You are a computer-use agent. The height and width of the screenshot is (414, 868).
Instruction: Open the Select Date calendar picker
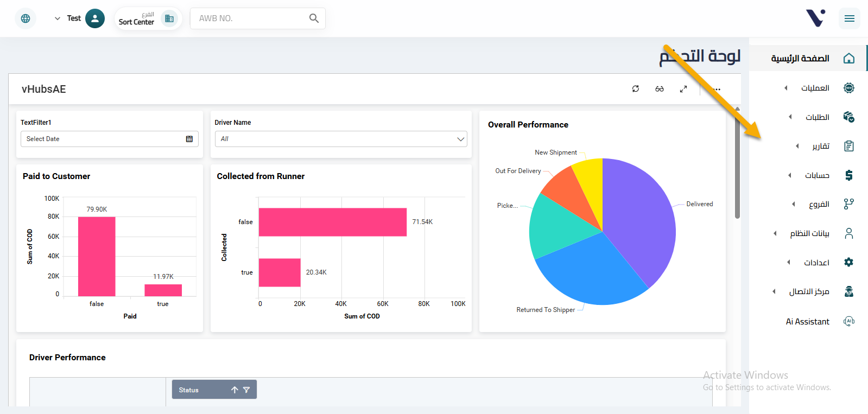(189, 139)
